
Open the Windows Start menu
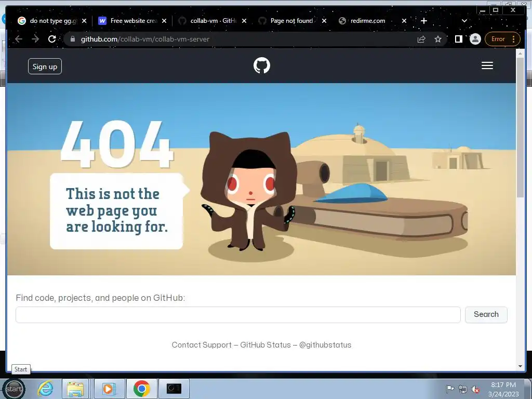14,389
